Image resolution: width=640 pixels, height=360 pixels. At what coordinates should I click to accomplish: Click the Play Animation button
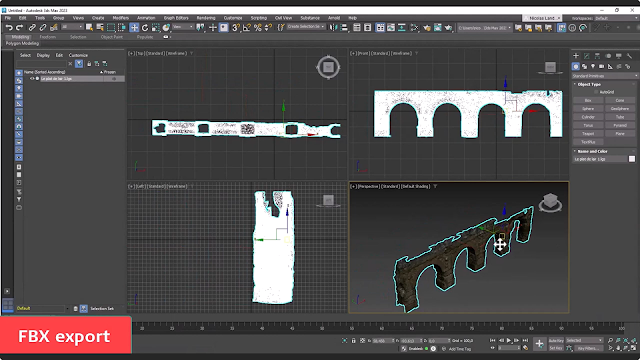509,340
